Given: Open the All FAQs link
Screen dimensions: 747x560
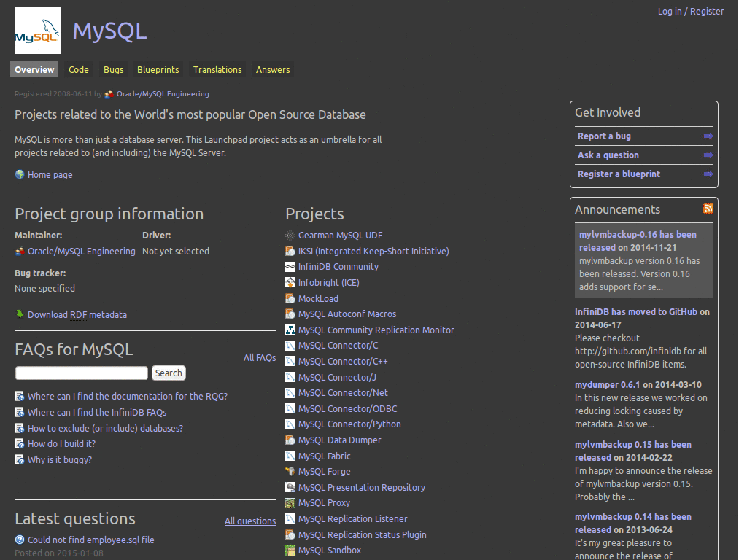Looking at the screenshot, I should 260,357.
